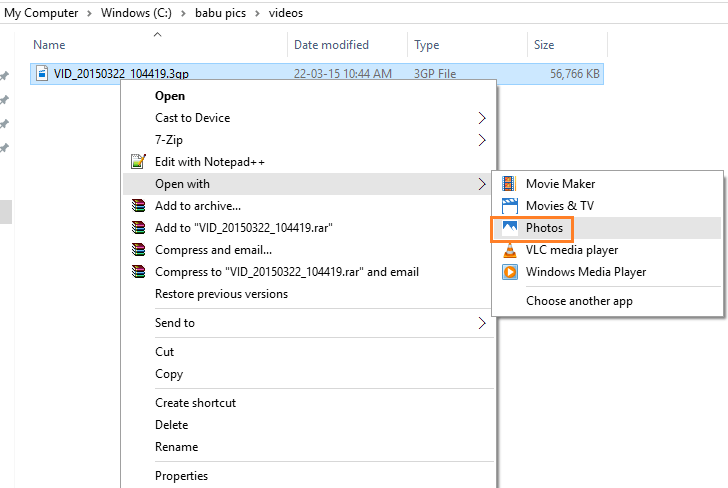Expand the Open with submenu arrow
The image size is (728, 488).
click(x=482, y=184)
